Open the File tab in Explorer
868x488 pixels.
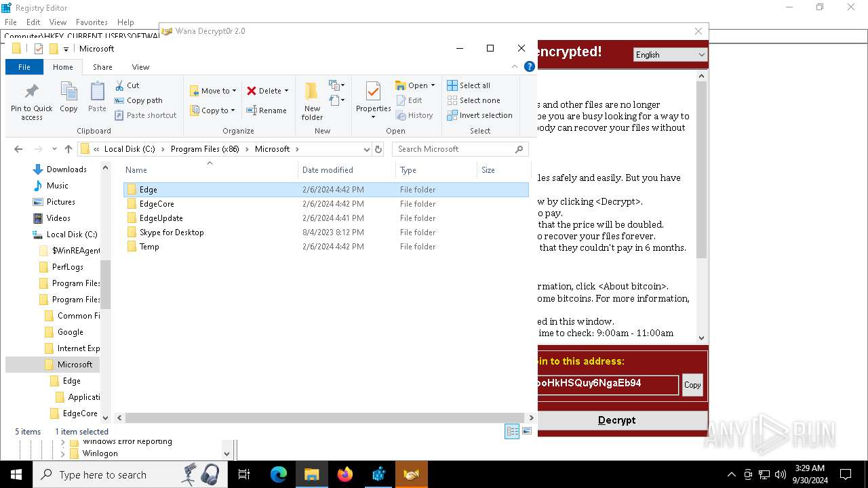pyautogui.click(x=24, y=67)
